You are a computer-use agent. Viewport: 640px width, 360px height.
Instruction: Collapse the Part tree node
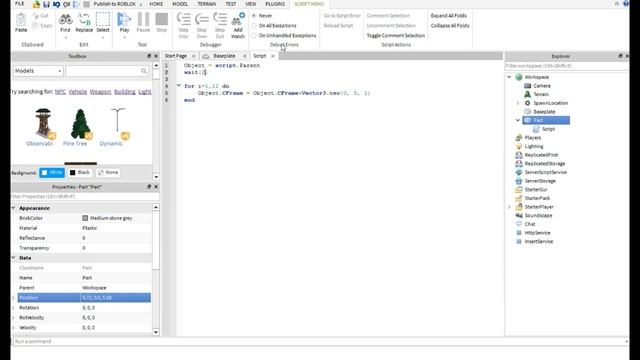[x=518, y=120]
